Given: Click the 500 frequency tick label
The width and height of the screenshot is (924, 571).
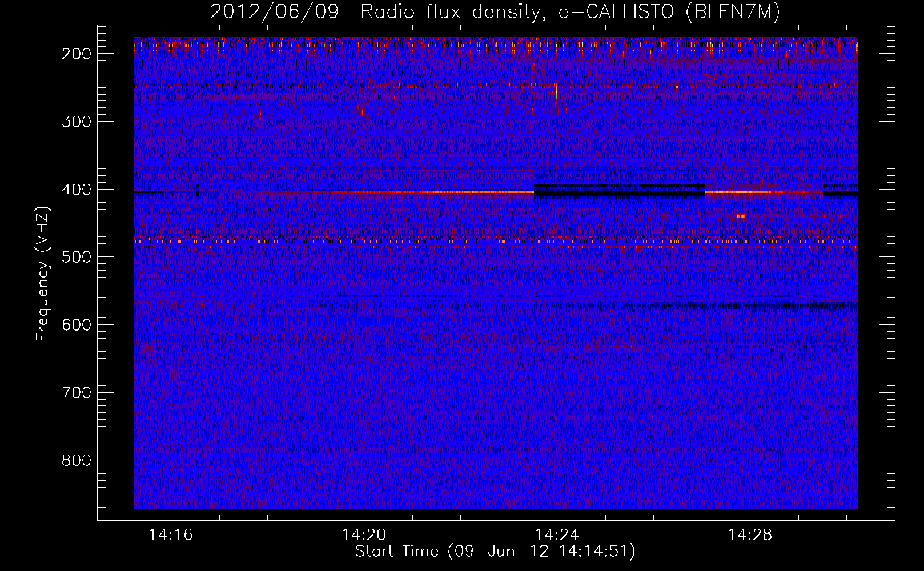Looking at the screenshot, I should point(76,257).
